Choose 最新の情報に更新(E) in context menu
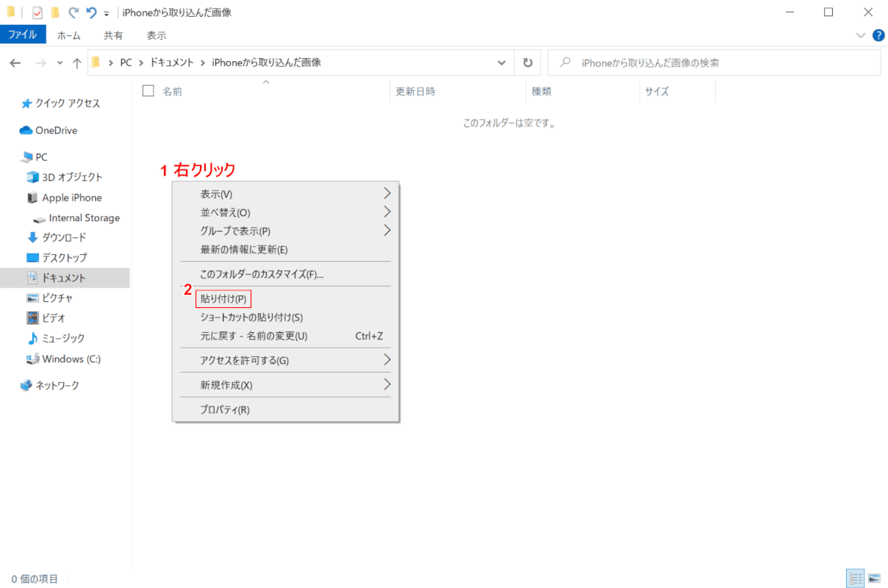Screen dimensions: 888x588 (x=285, y=250)
